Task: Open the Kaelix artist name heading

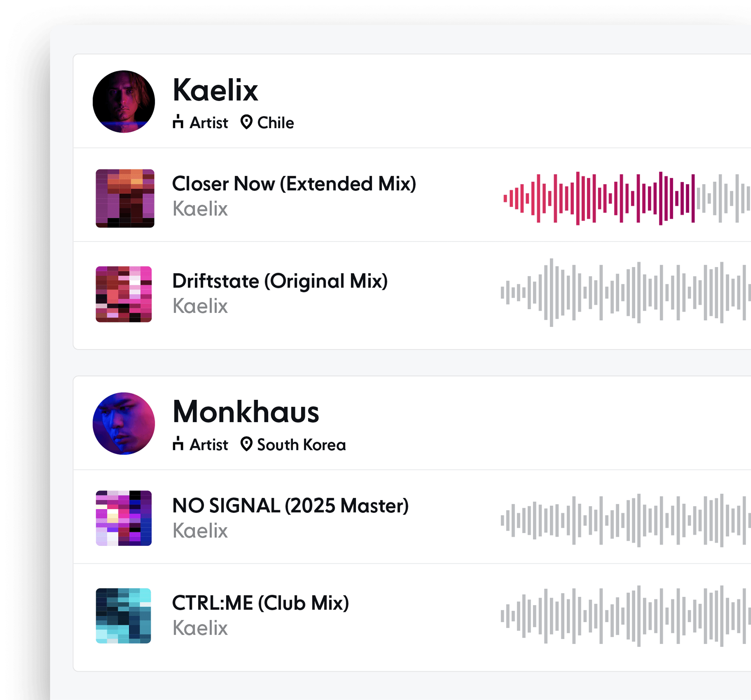Action: [x=215, y=90]
